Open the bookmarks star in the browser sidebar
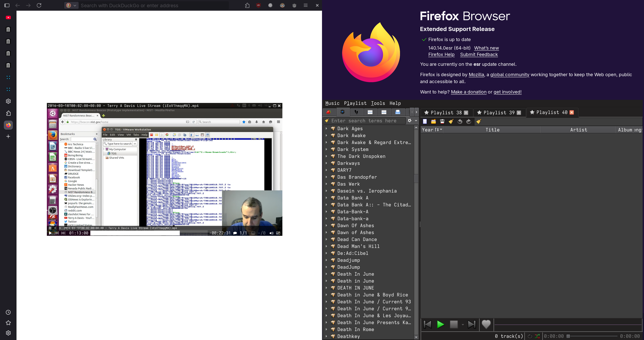This screenshot has height=340, width=644. [8, 323]
